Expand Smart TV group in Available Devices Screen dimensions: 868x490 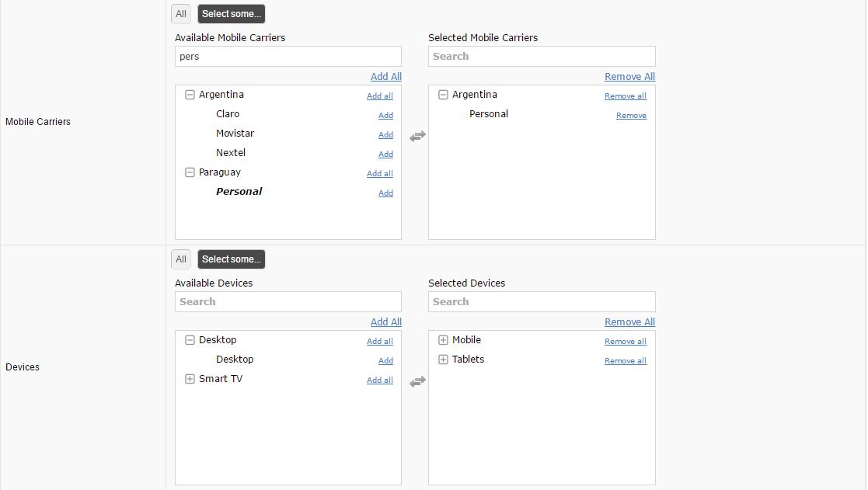190,379
